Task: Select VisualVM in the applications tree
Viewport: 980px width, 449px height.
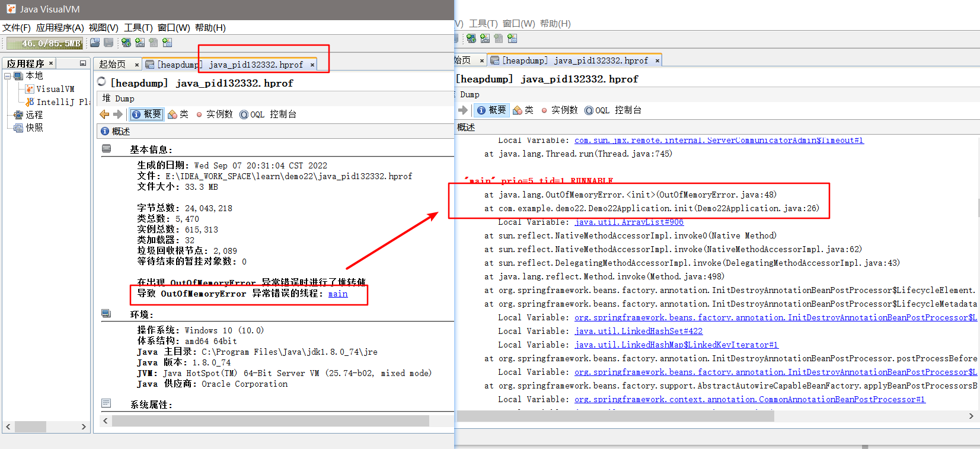Action: (50, 89)
